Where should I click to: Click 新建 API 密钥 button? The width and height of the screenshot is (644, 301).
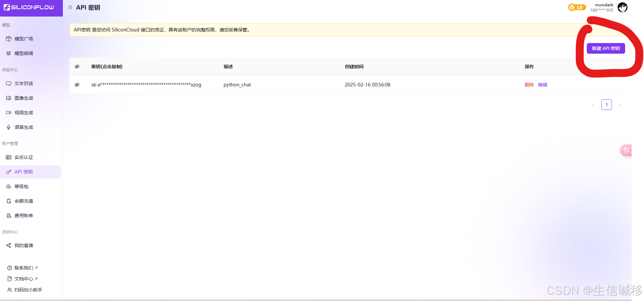point(606,48)
